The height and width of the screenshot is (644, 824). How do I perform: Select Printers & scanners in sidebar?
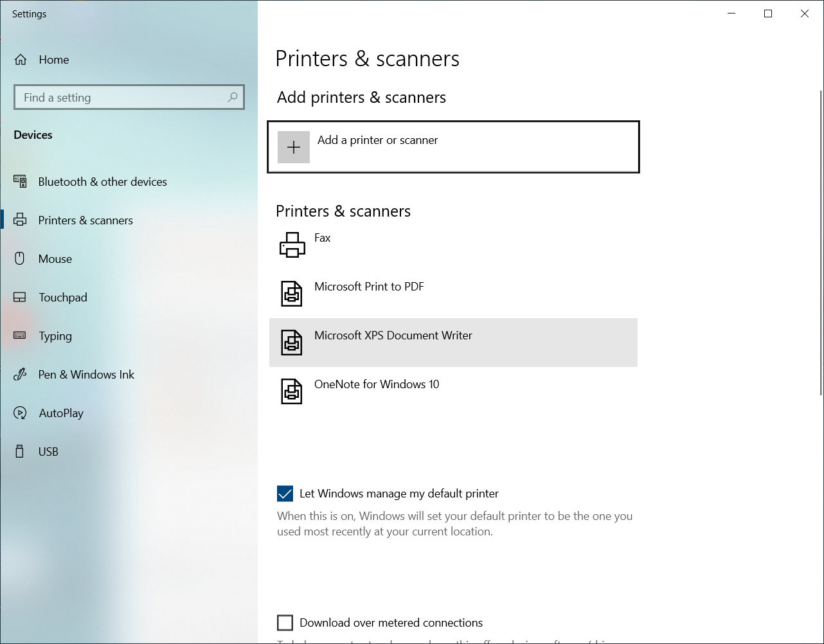click(129, 220)
